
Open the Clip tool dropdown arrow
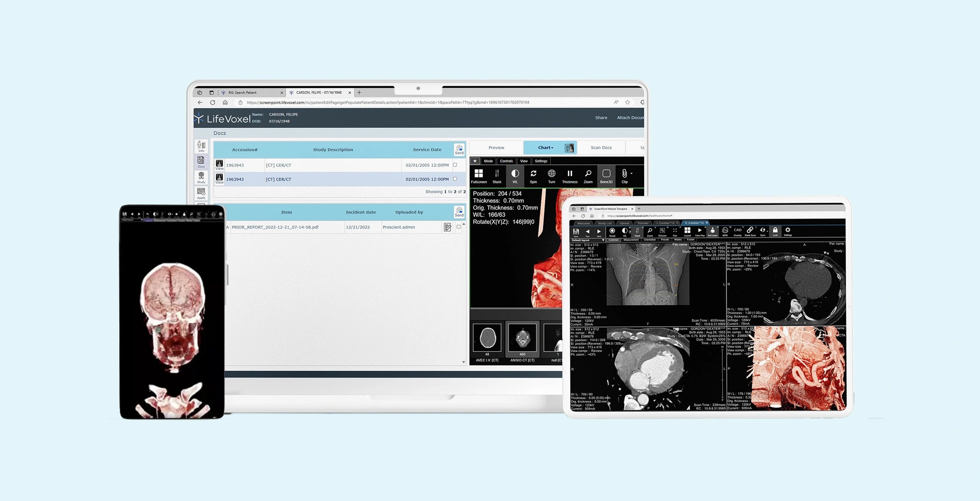pos(632,174)
